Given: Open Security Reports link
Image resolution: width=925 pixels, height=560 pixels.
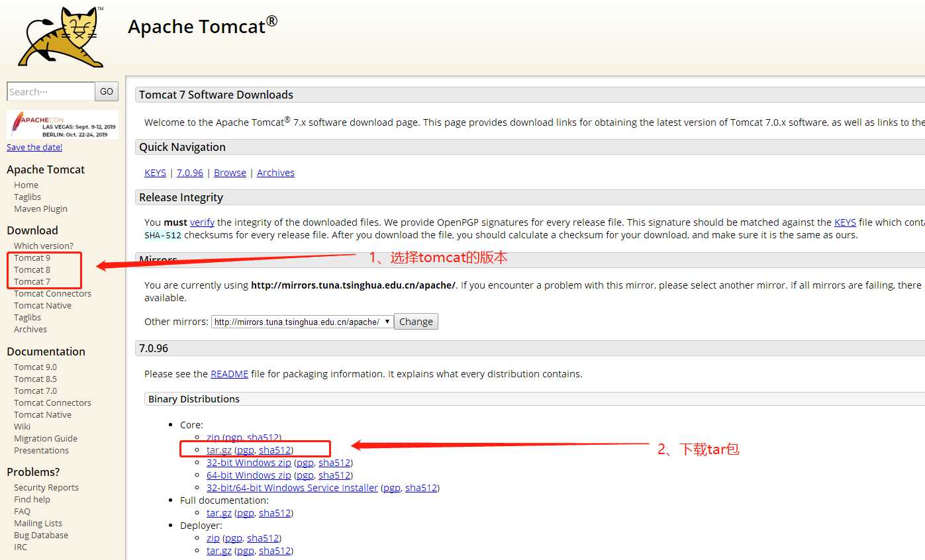Looking at the screenshot, I should [46, 487].
